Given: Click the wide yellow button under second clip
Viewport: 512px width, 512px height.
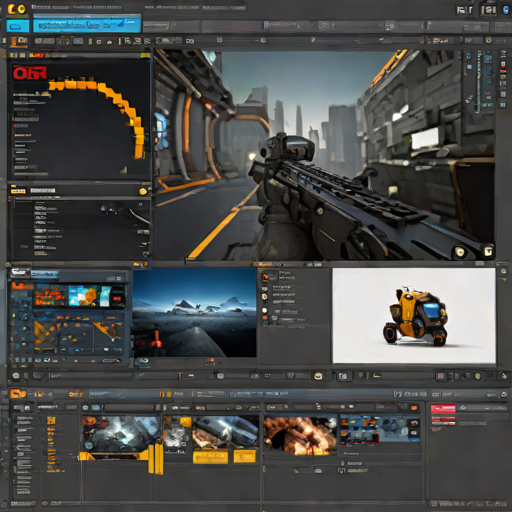Looking at the screenshot, I should tap(210, 457).
